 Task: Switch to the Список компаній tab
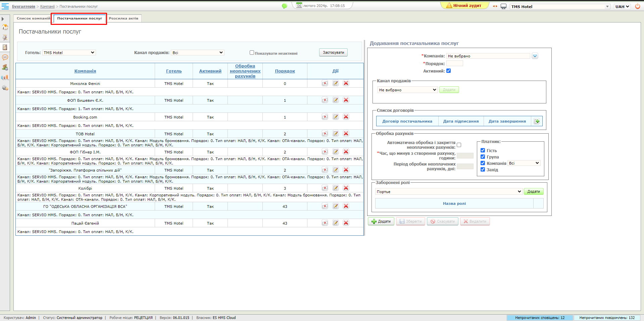pyautogui.click(x=33, y=18)
